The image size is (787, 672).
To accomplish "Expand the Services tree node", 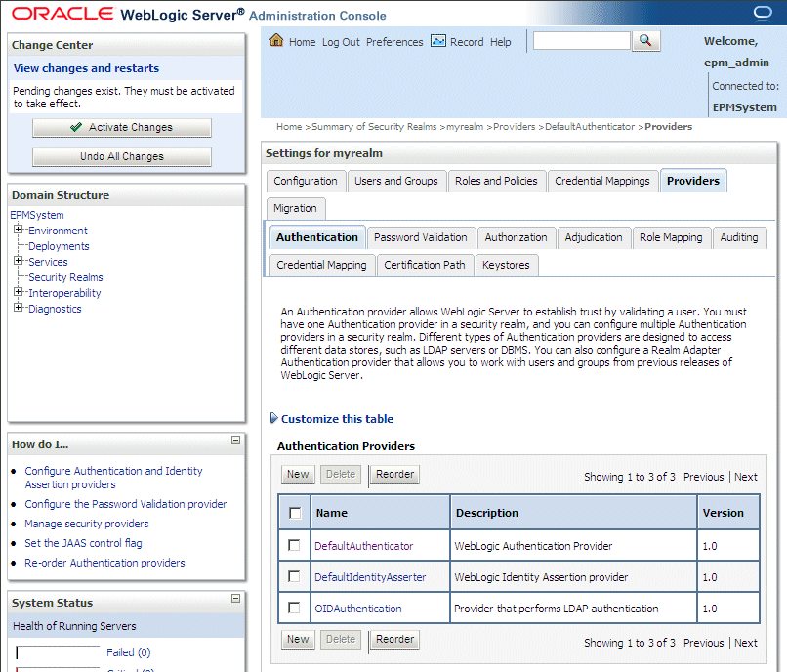I will (19, 261).
